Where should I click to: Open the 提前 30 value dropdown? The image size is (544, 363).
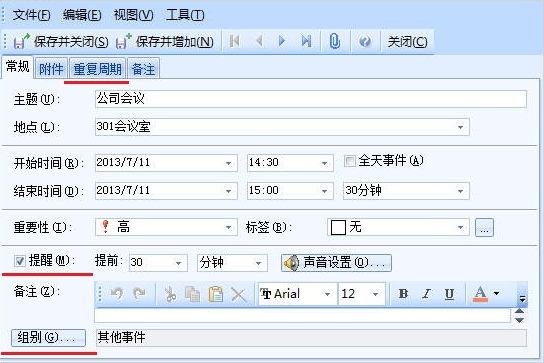(178, 263)
